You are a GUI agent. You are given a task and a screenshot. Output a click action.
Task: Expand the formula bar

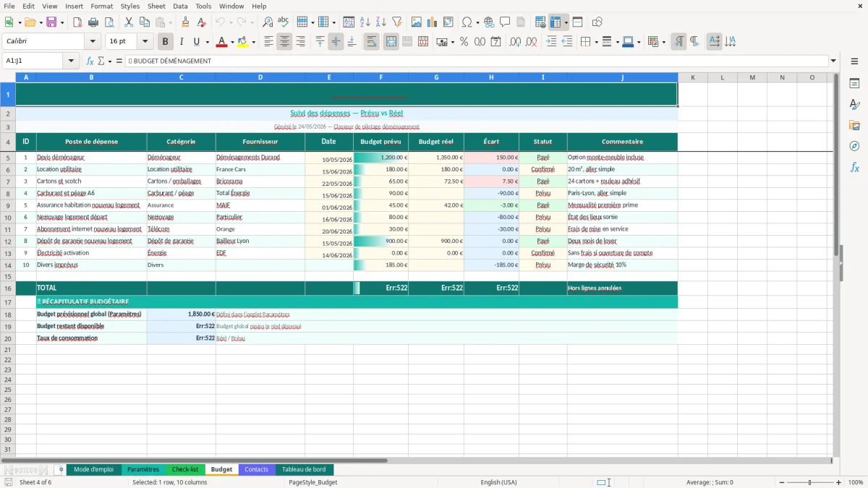click(x=833, y=61)
